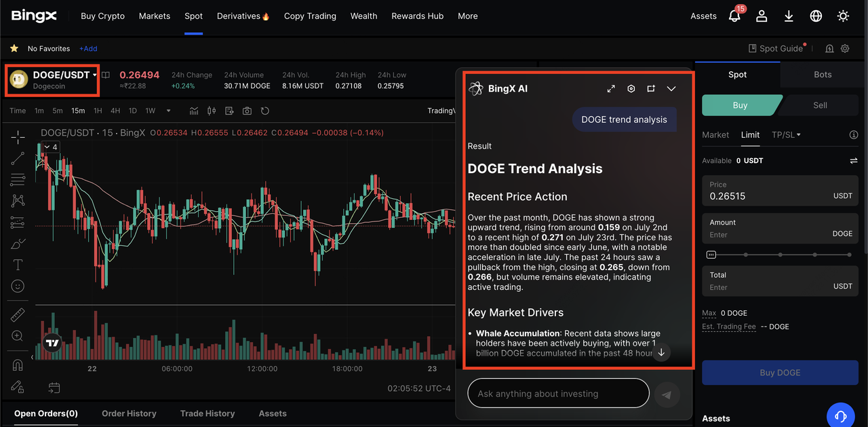Jump to bottom of AI response
Viewport: 868px width, 427px height.
click(661, 352)
